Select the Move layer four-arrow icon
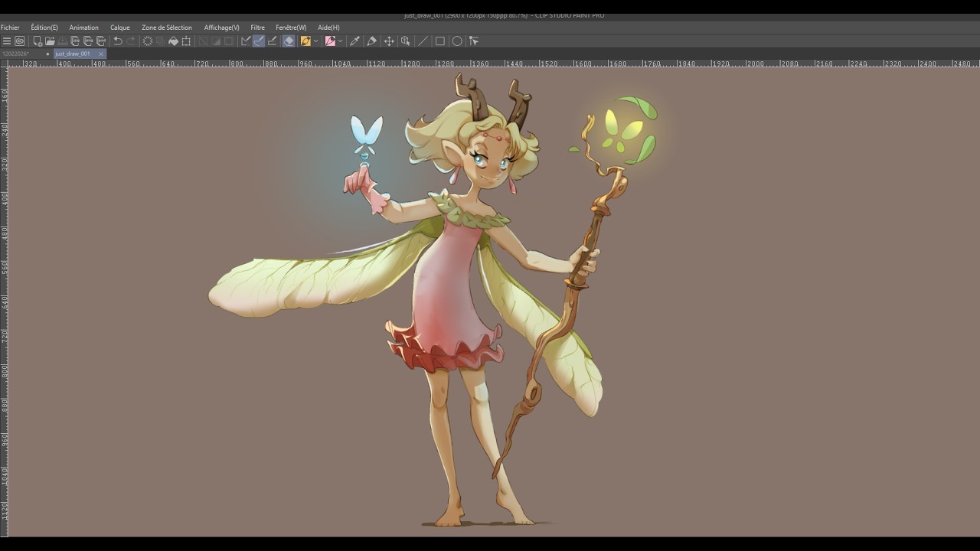Image resolution: width=980 pixels, height=551 pixels. (x=389, y=41)
